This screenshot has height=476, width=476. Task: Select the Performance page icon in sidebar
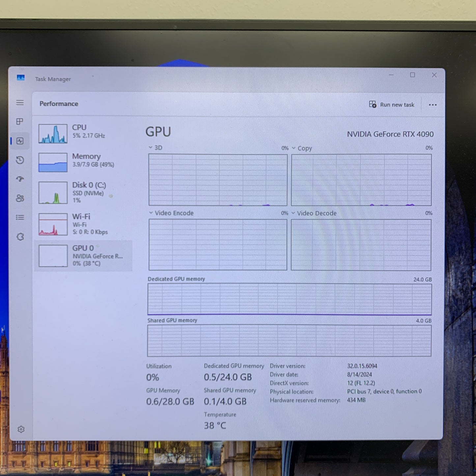point(20,141)
